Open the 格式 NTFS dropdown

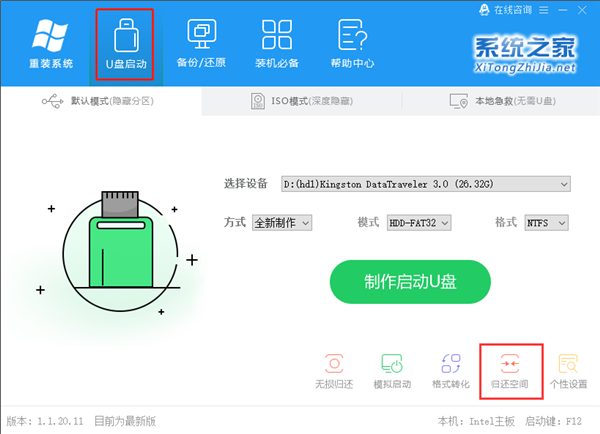click(546, 223)
